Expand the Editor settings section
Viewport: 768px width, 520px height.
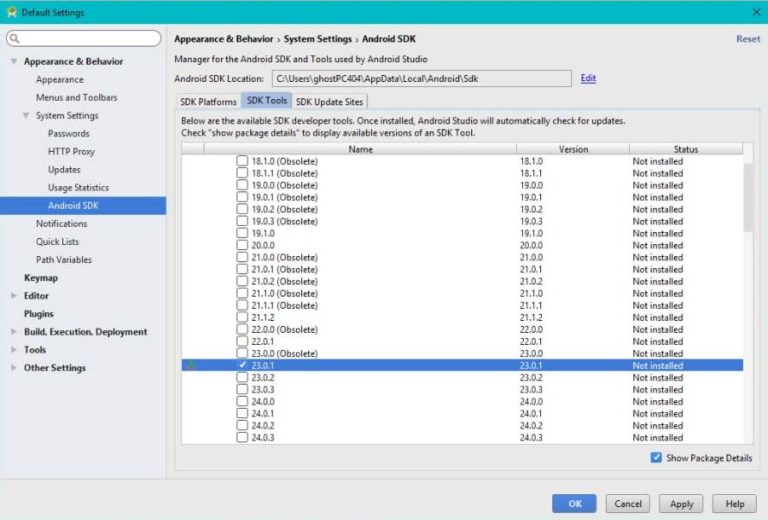(x=14, y=296)
